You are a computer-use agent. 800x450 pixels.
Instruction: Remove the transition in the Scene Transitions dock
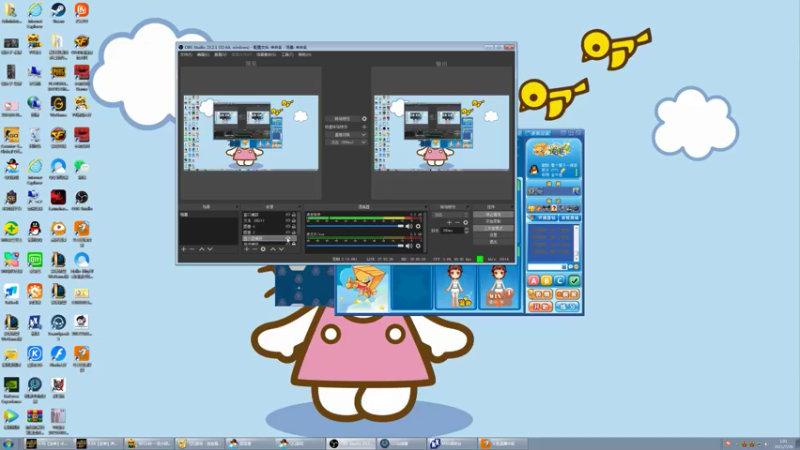tap(458, 222)
